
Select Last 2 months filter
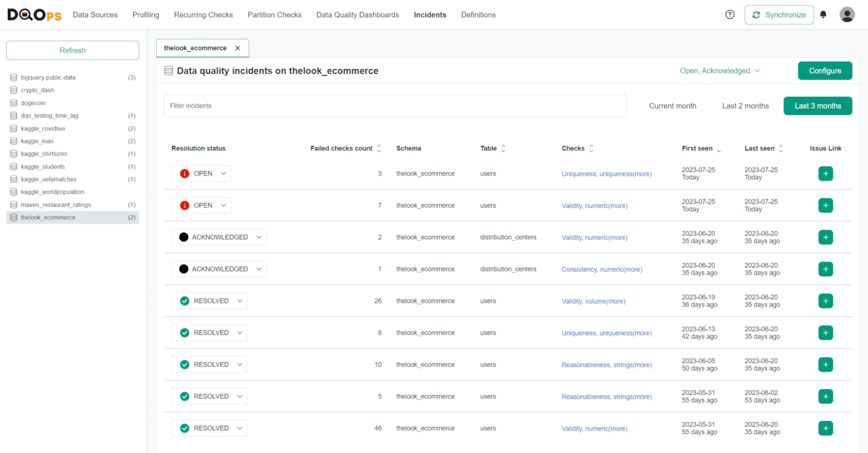[745, 106]
